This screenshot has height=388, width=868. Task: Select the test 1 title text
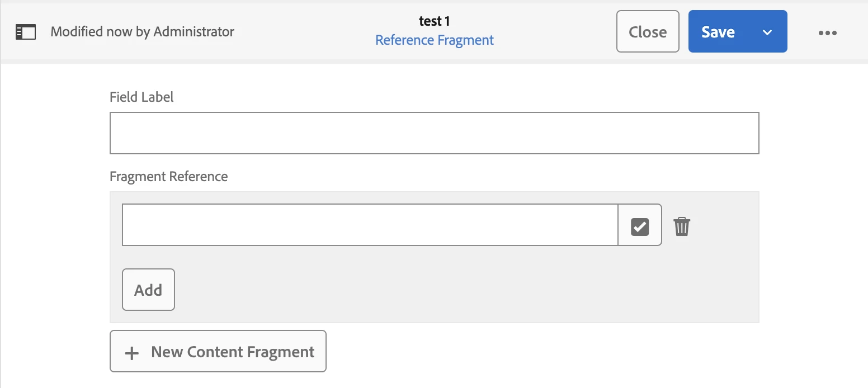coord(435,21)
